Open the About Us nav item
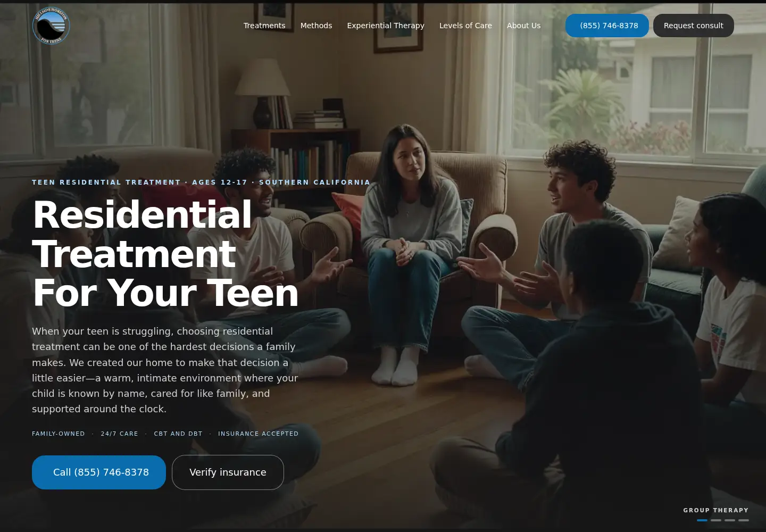This screenshot has height=532, width=766. pos(523,26)
